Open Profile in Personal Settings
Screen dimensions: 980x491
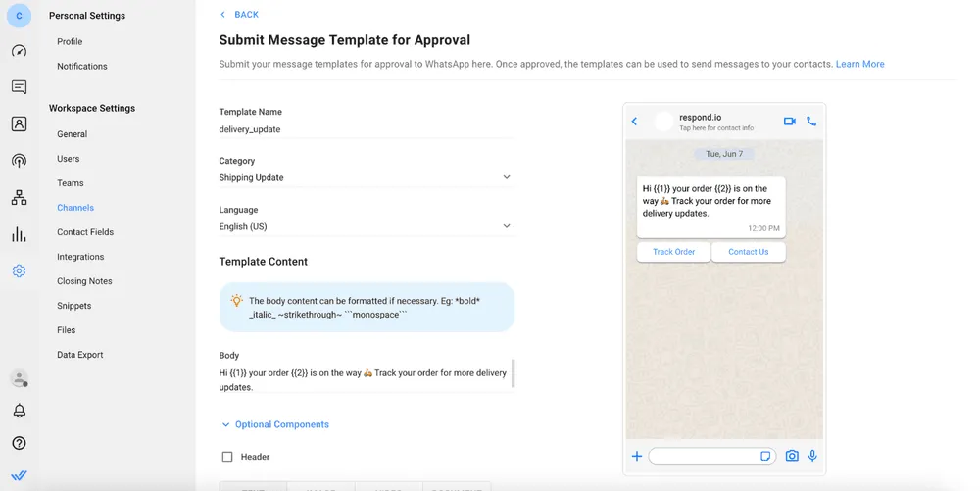click(x=70, y=41)
